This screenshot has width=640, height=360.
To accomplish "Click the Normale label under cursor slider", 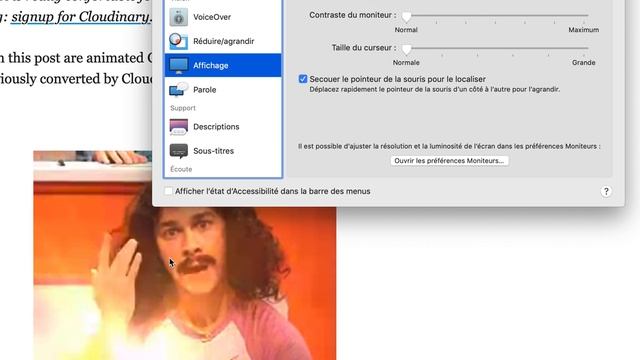I will [406, 62].
